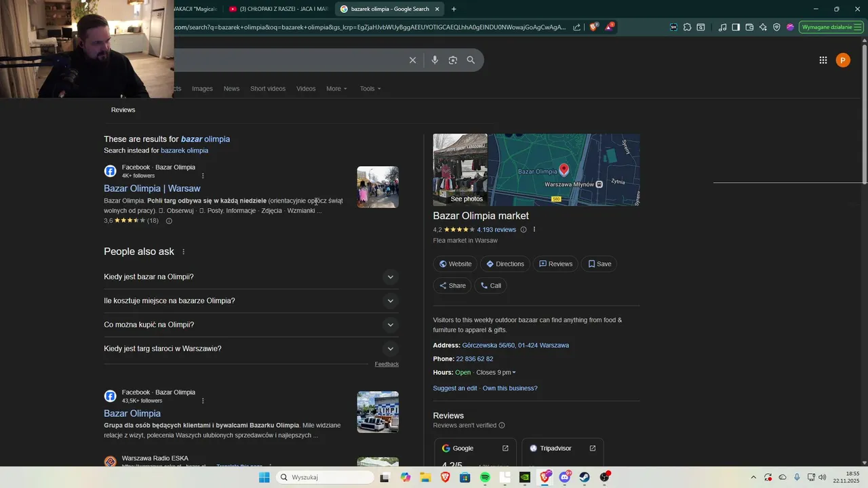Expand 'Co można kupić na Olimpii?'
Screen dimensions: 868x488
pyautogui.click(x=251, y=325)
